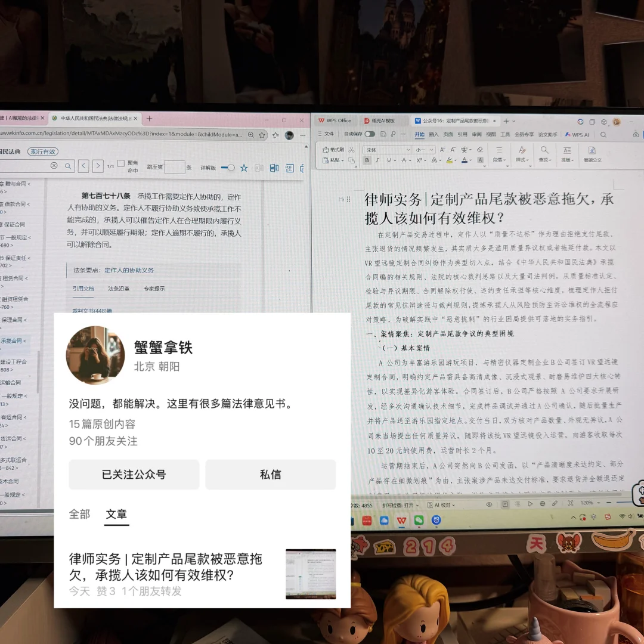Pick the text highlight color swatch
Screen dimensions: 644x644
450,160
